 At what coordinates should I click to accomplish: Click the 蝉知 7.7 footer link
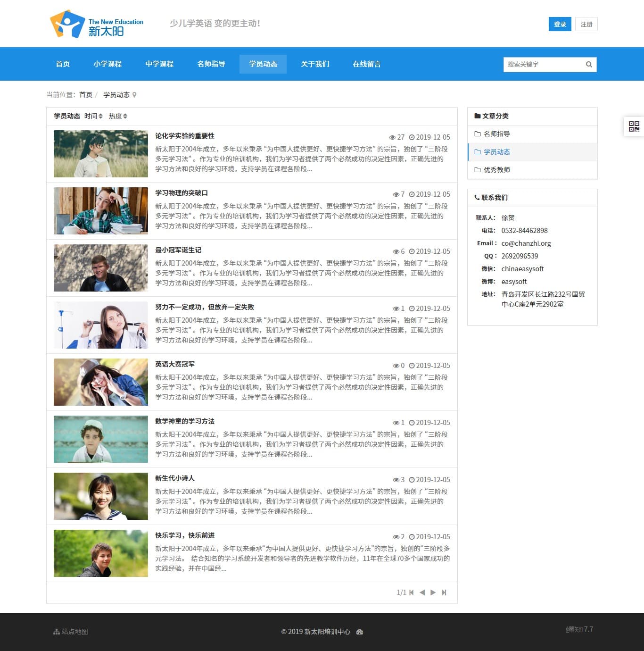tap(579, 629)
